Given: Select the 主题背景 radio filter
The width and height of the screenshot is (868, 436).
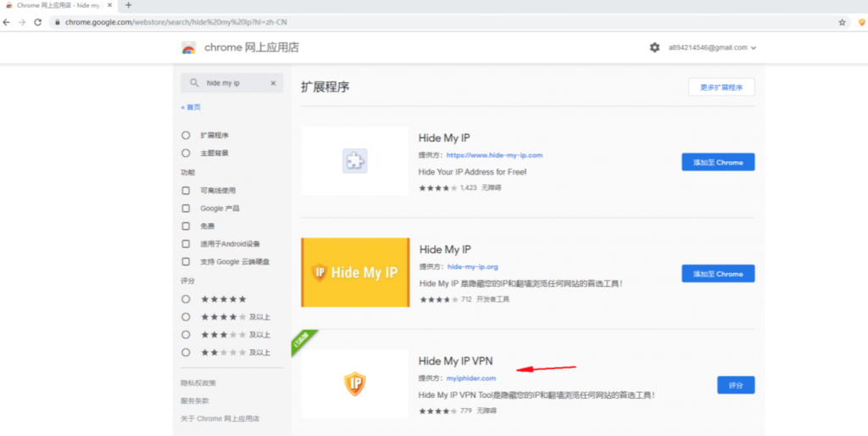Looking at the screenshot, I should pos(186,153).
